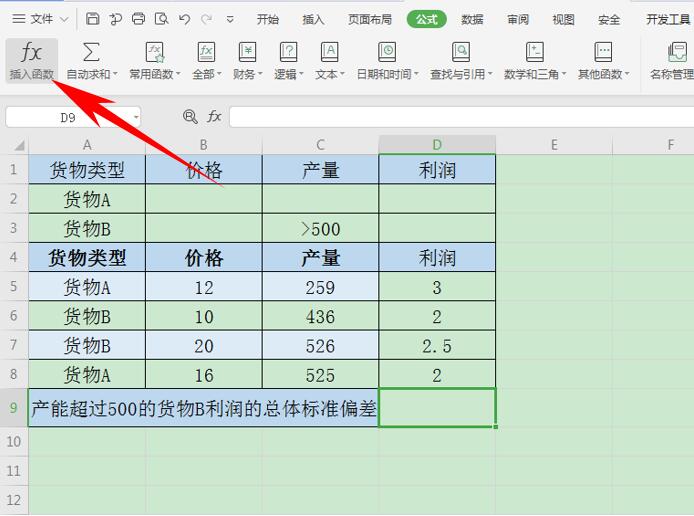Open the Financial (财务) functions icon
This screenshot has width=694, height=516.
point(247,53)
